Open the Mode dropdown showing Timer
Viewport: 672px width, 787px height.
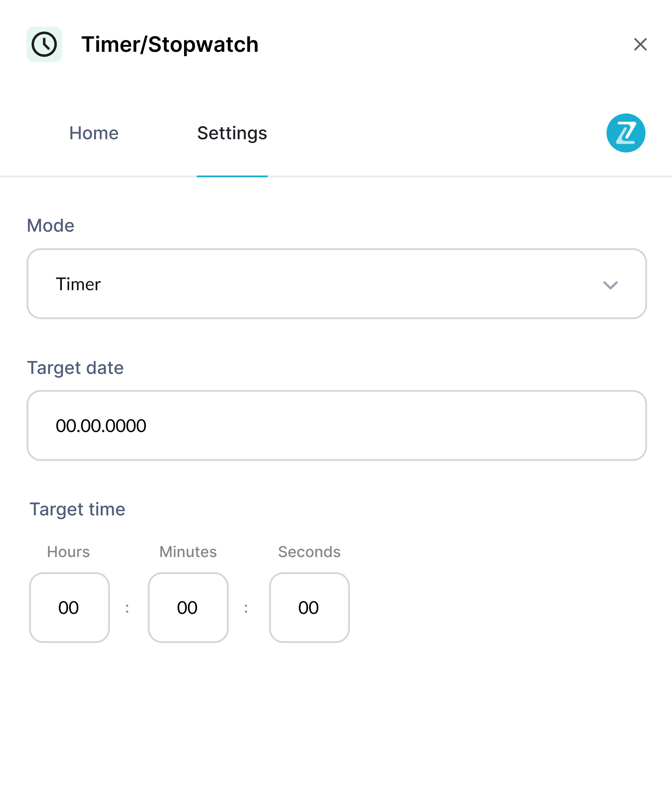(336, 284)
